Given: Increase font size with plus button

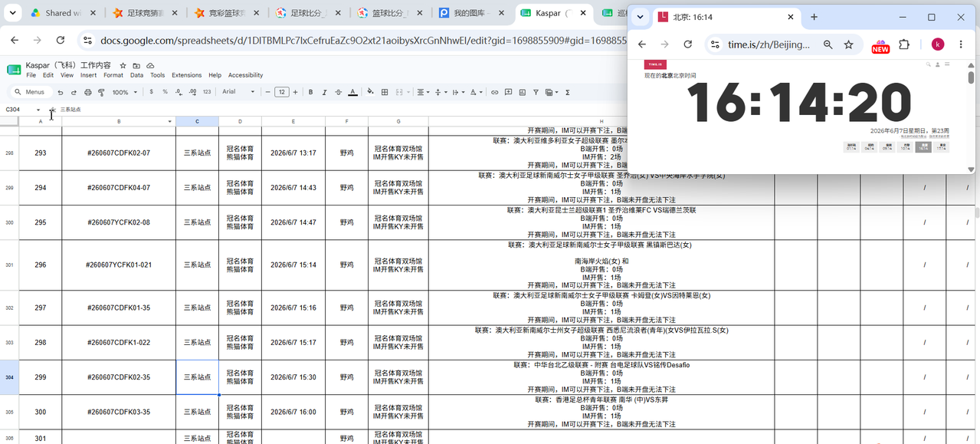Looking at the screenshot, I should (x=297, y=92).
